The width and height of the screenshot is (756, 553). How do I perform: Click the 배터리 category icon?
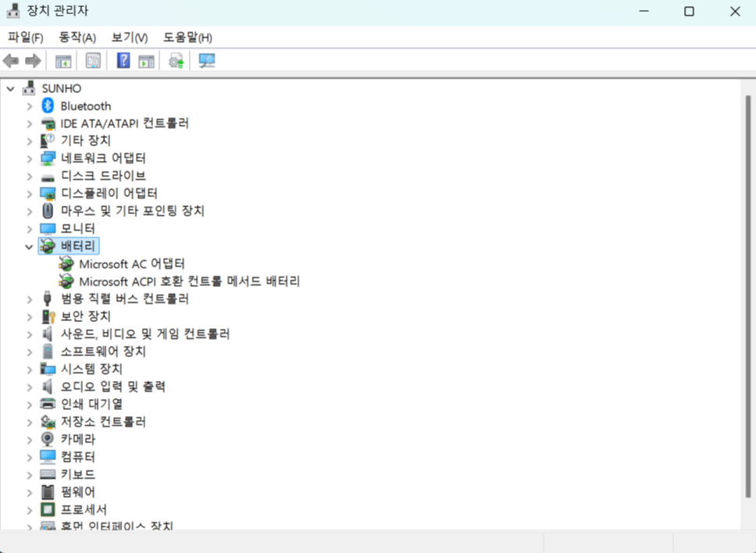[x=48, y=246]
